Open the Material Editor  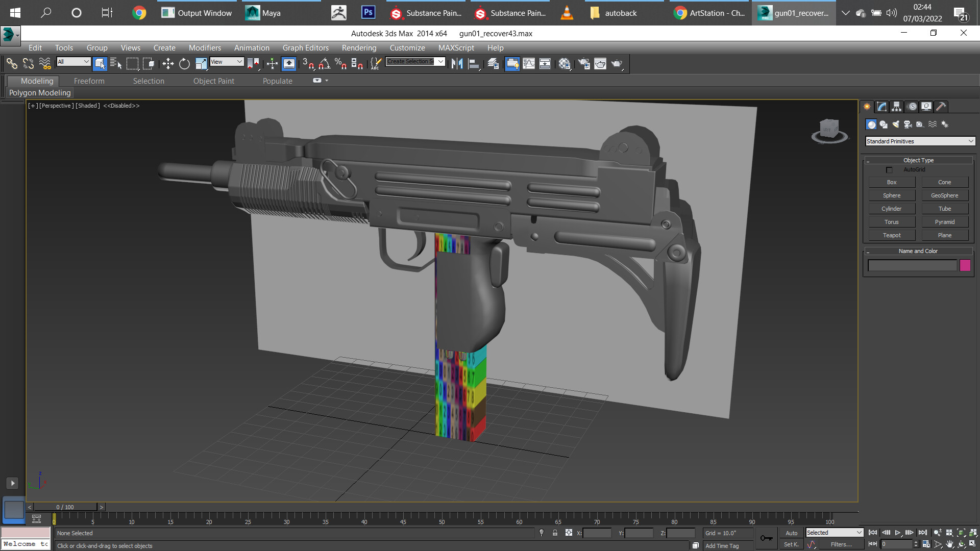(x=563, y=64)
